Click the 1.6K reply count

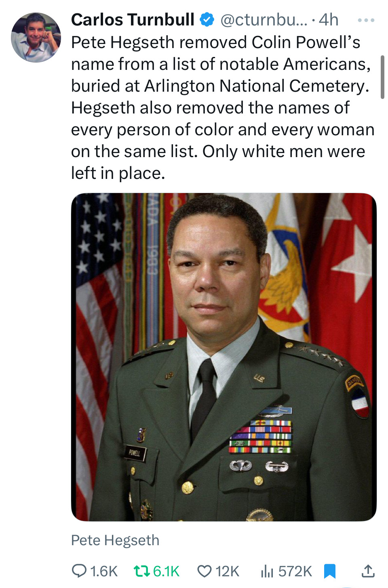point(104,571)
